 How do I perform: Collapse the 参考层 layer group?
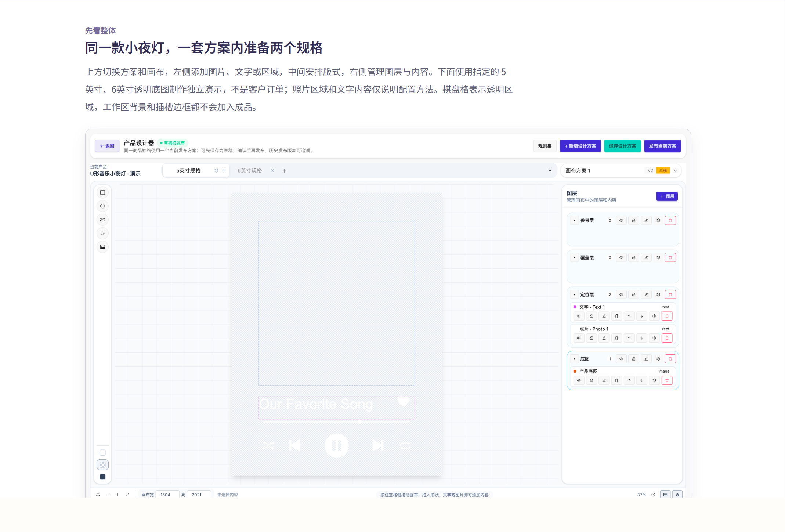click(574, 220)
